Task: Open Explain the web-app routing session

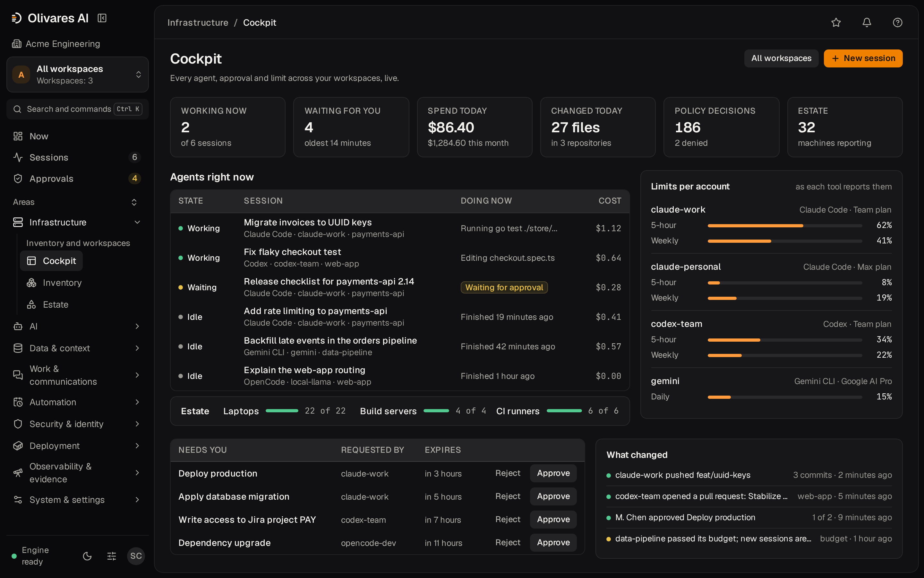Action: coord(400,376)
